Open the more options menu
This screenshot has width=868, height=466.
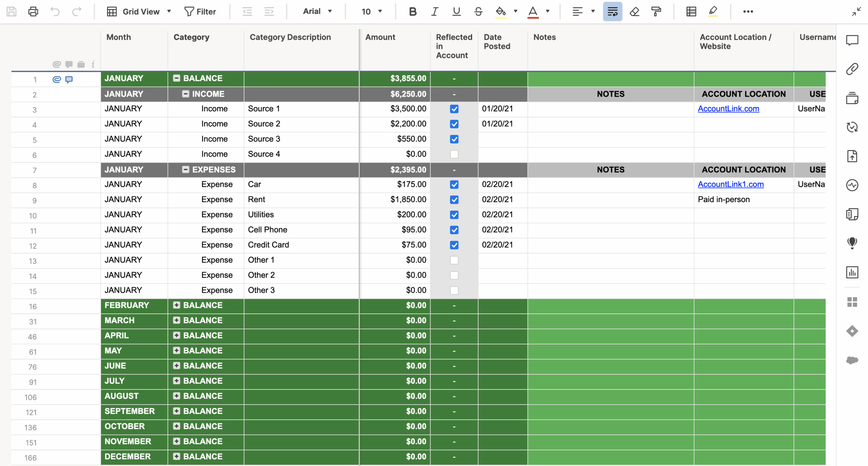pyautogui.click(x=748, y=11)
